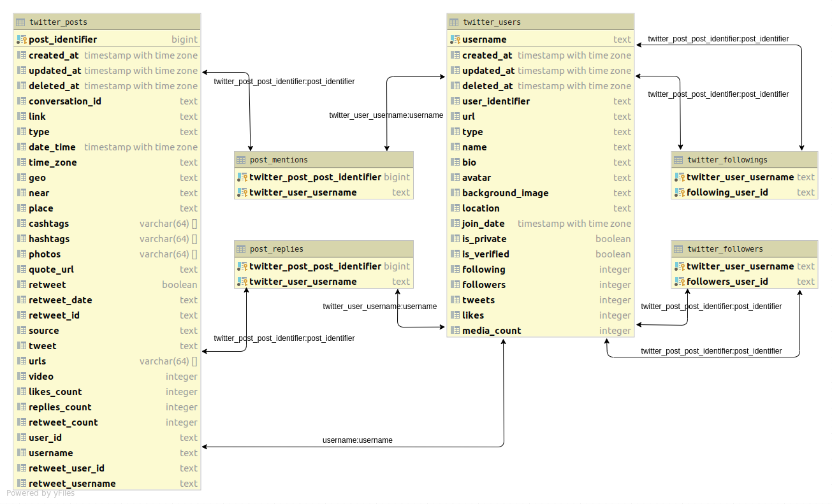The width and height of the screenshot is (832, 504).
Task: Select the post_mentions table title
Action: (279, 160)
